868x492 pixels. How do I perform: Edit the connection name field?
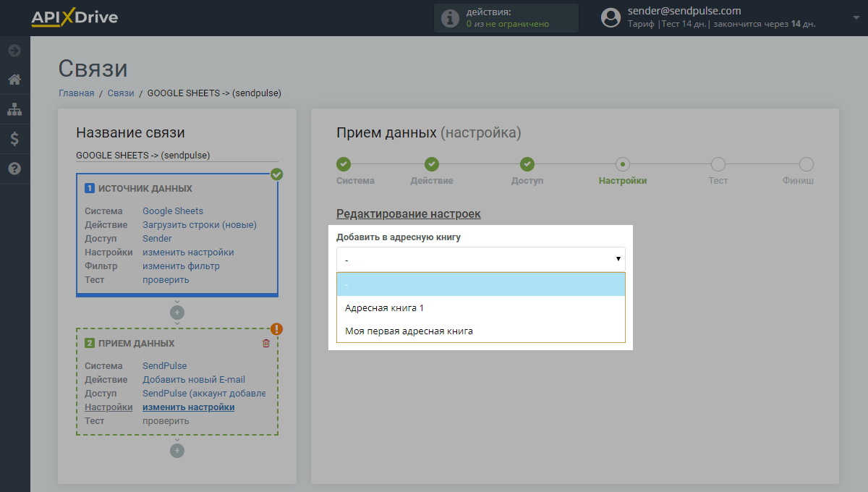click(x=177, y=155)
